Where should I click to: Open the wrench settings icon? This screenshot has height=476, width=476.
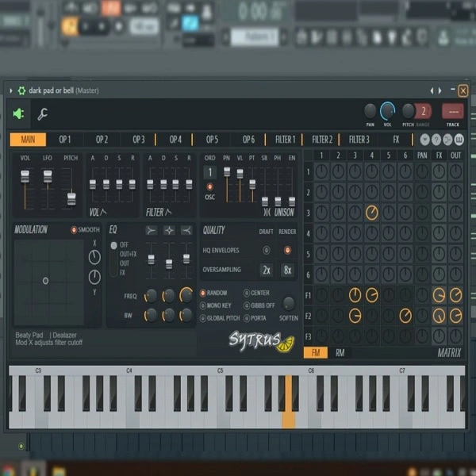pos(42,114)
